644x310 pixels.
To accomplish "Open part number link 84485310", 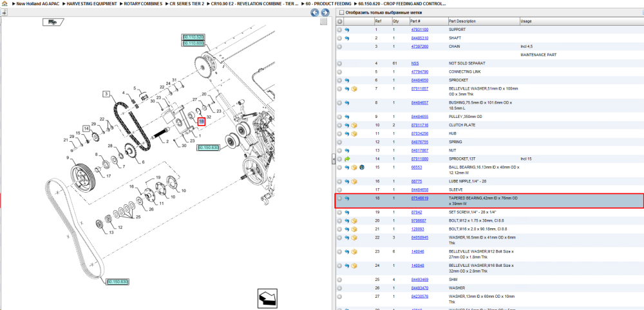I will [420, 38].
